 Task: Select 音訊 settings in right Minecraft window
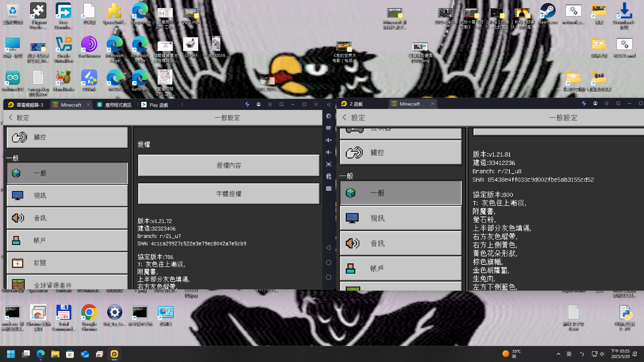(x=400, y=243)
